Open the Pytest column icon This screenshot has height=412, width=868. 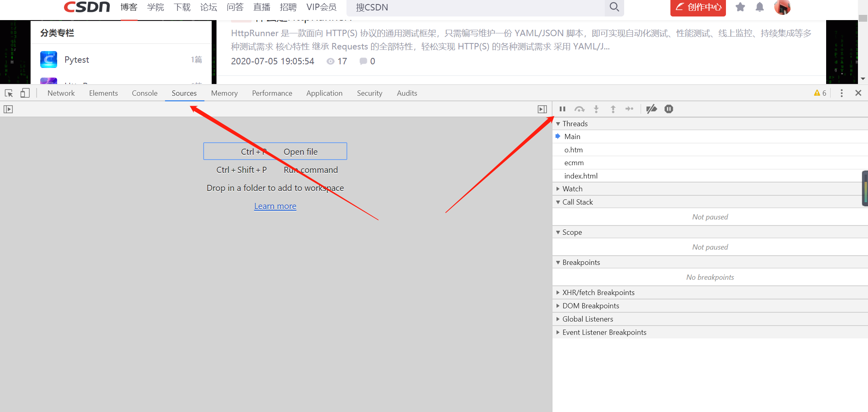tap(49, 59)
